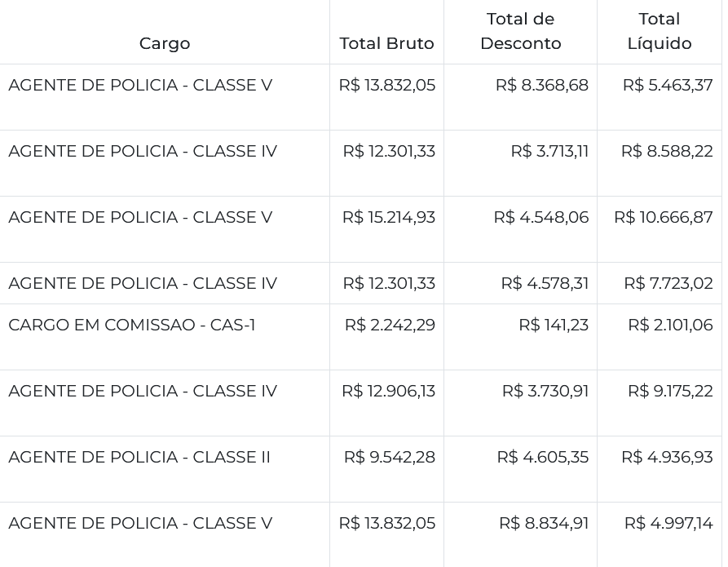
Task: Select net total R$ 8.588,22
Action: coord(667,151)
